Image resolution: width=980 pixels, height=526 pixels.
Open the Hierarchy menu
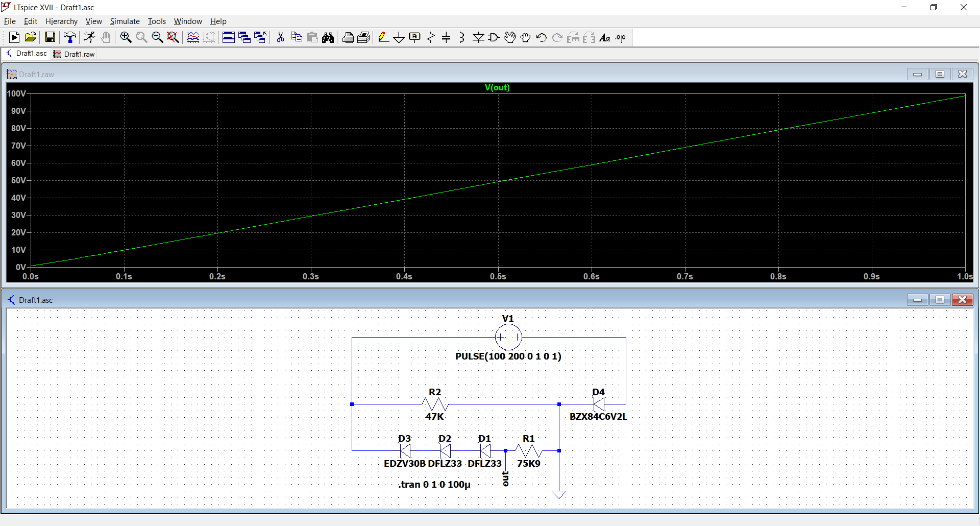click(61, 21)
